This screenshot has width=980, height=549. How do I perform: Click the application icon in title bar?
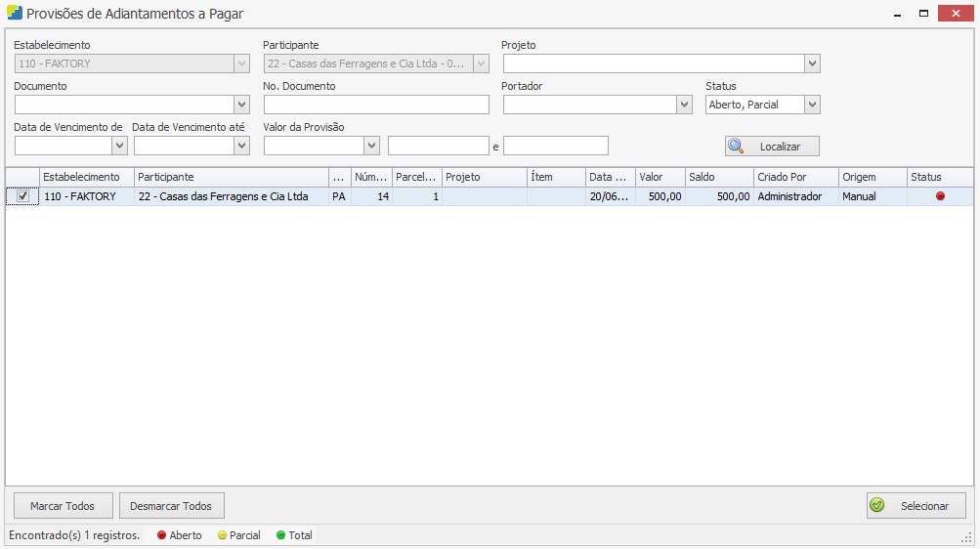coord(14,14)
